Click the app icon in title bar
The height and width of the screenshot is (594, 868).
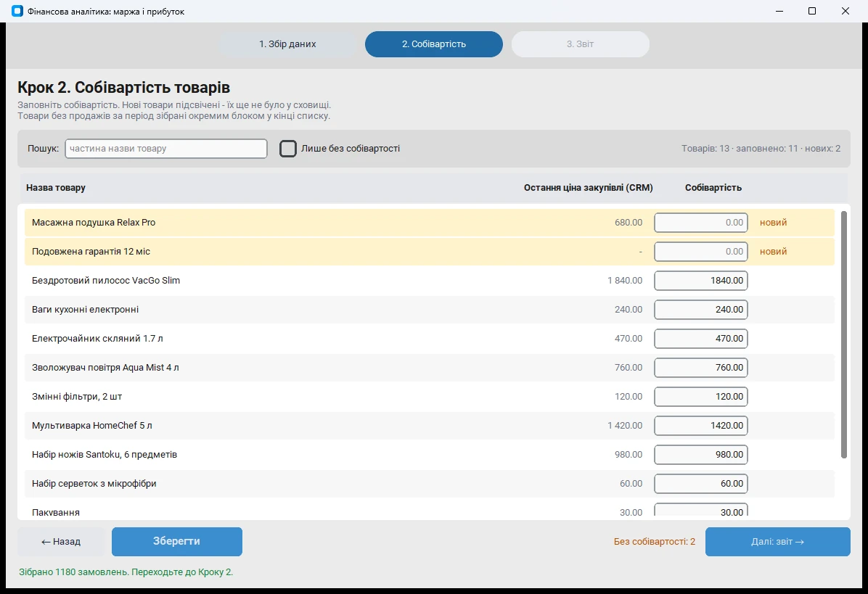[17, 11]
